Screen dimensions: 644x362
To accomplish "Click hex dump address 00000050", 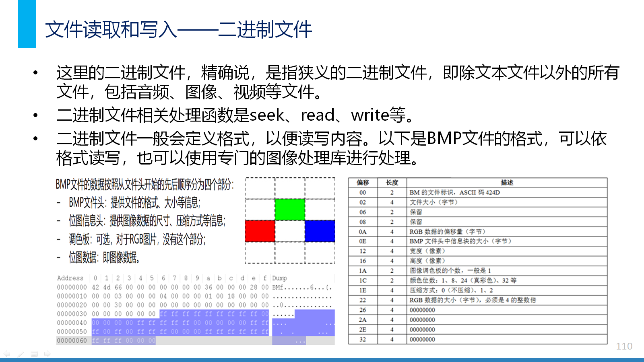I will 72,331.
